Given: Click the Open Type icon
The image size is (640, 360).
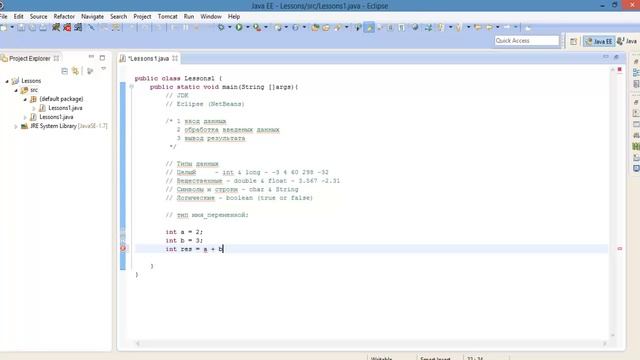Looking at the screenshot, I should 315,27.
